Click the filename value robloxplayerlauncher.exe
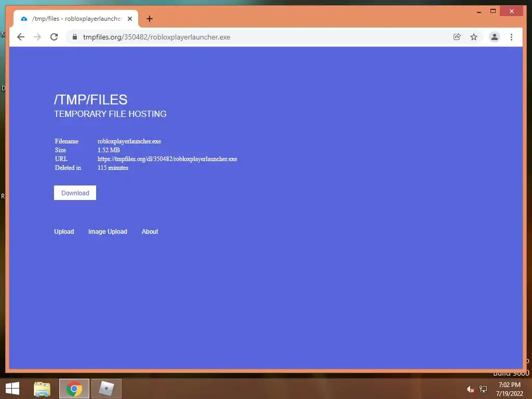This screenshot has width=532, height=399. pos(129,141)
